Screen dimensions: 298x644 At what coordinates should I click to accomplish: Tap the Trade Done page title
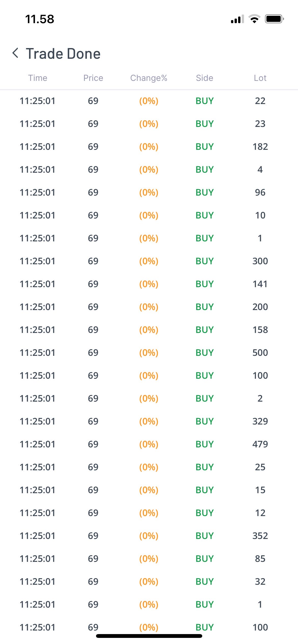(63, 54)
